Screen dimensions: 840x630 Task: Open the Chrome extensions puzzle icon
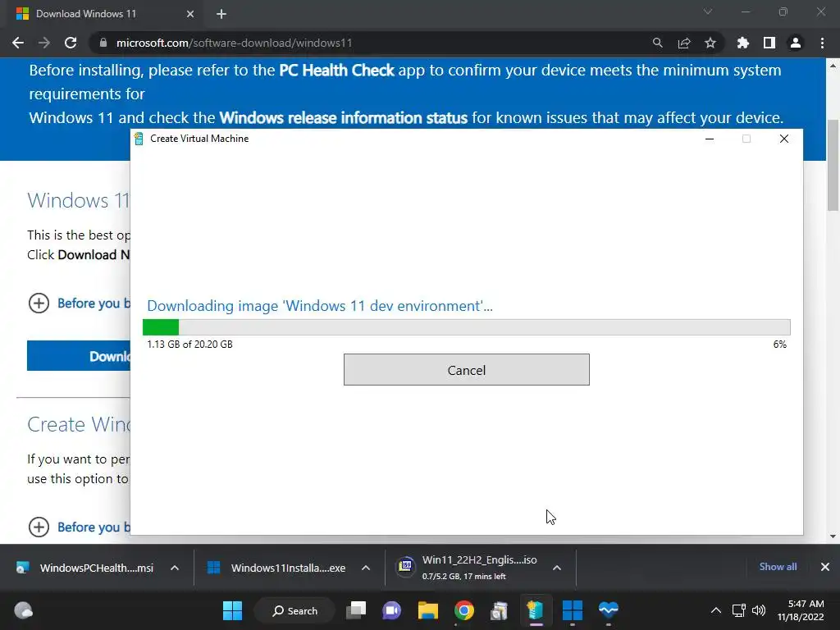click(742, 43)
